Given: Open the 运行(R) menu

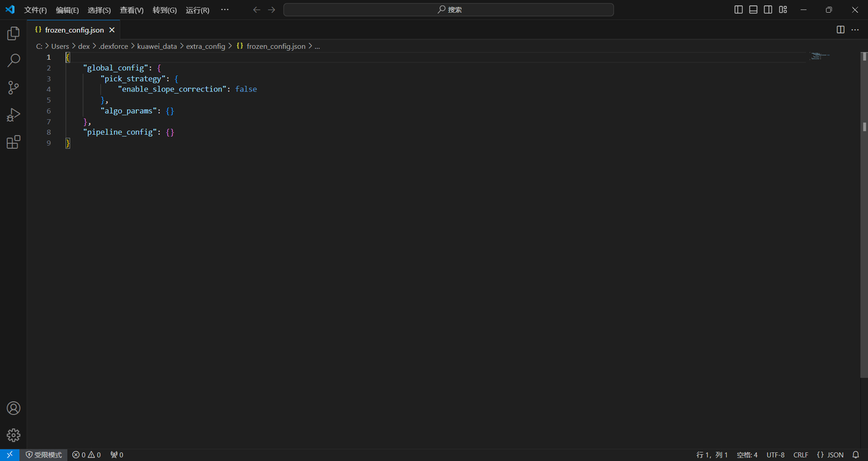Looking at the screenshot, I should click(197, 10).
